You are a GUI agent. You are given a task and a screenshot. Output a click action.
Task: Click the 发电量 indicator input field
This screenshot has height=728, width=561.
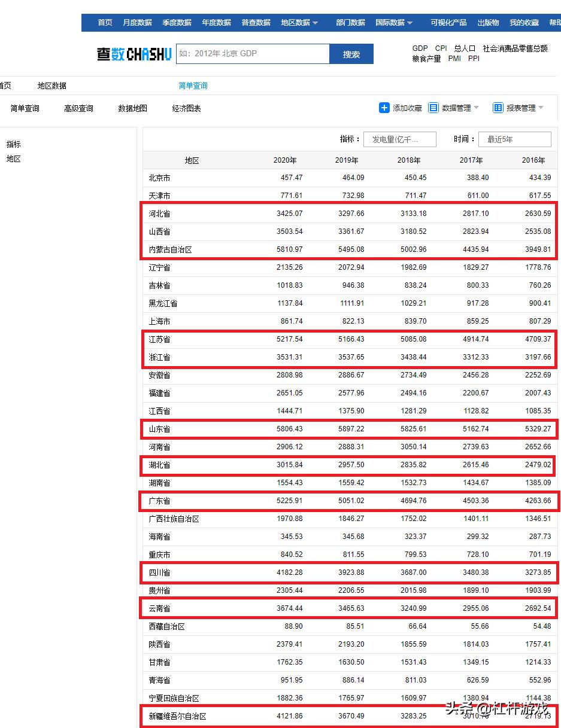(x=399, y=139)
